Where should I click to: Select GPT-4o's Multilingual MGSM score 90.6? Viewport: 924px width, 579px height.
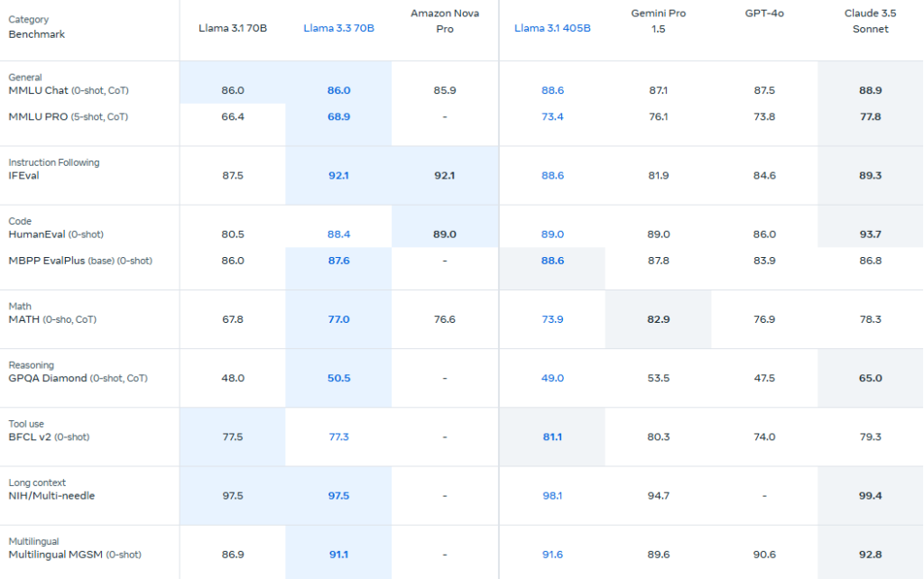[x=764, y=555]
